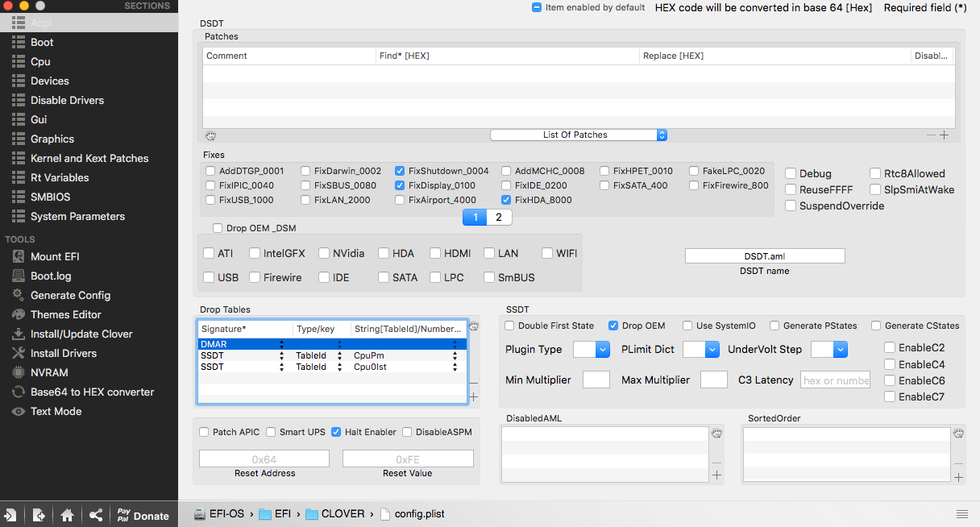Click the home icon in bottom toolbar
This screenshot has height=527, width=980.
coord(68,515)
